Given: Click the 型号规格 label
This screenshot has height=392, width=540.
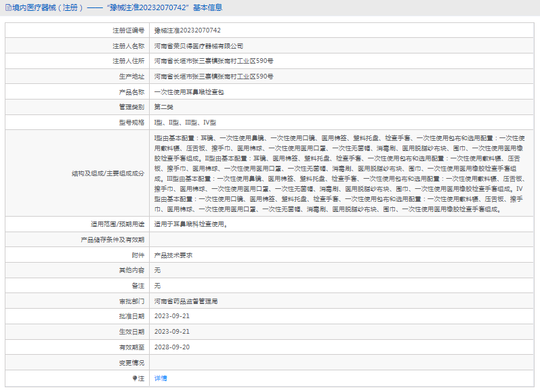Looking at the screenshot, I should 131,122.
